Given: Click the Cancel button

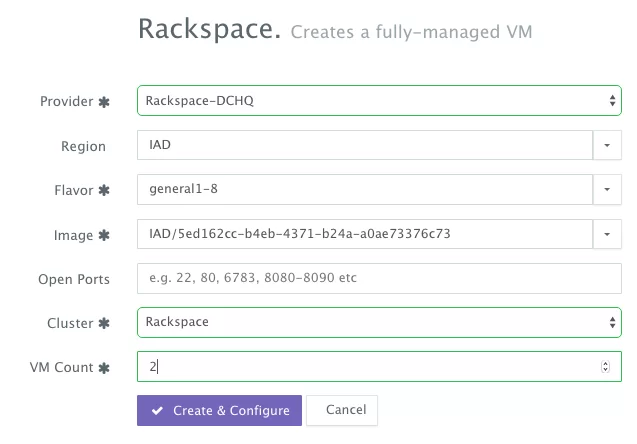Looking at the screenshot, I should click(x=342, y=410).
